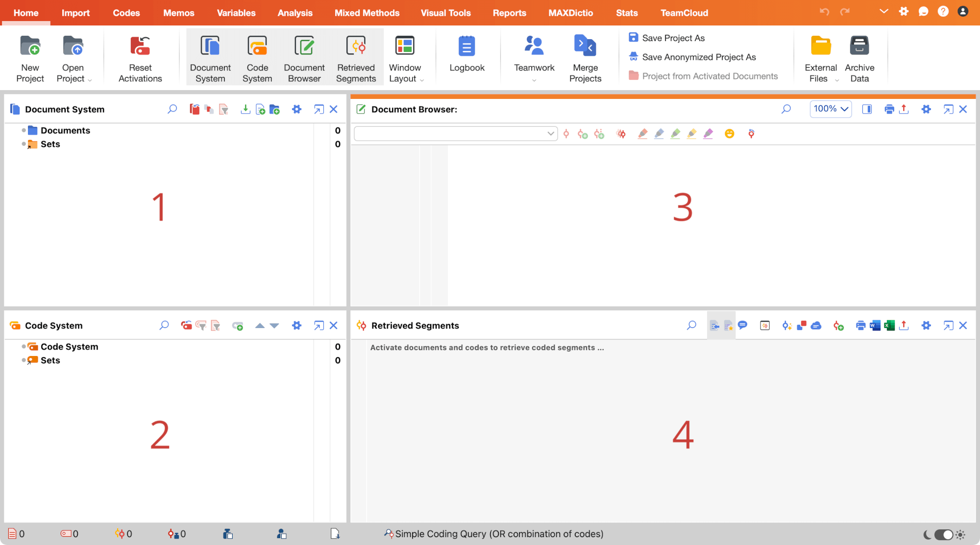Image resolution: width=980 pixels, height=545 pixels.
Task: Open the Retrieved Segments window
Action: tap(356, 56)
